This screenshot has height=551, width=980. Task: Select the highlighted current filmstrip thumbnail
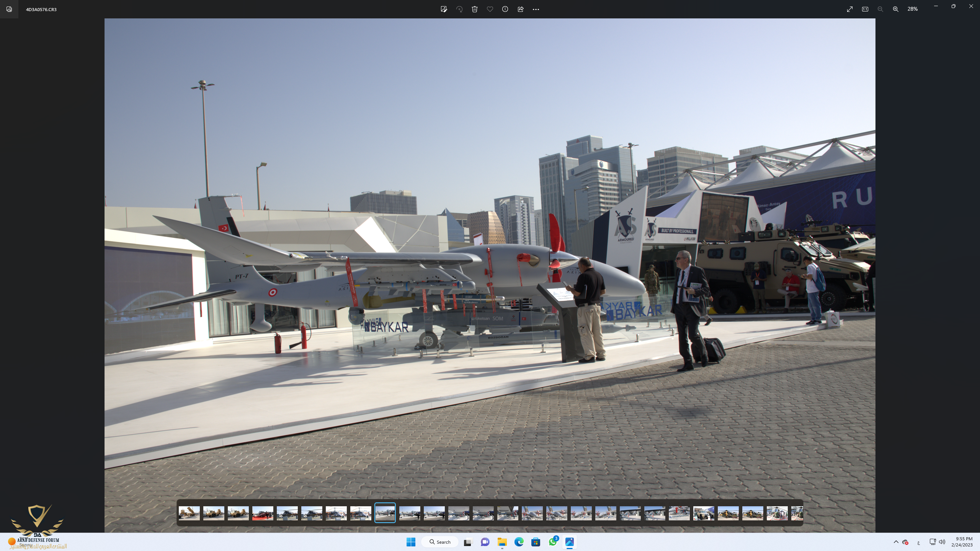point(385,513)
